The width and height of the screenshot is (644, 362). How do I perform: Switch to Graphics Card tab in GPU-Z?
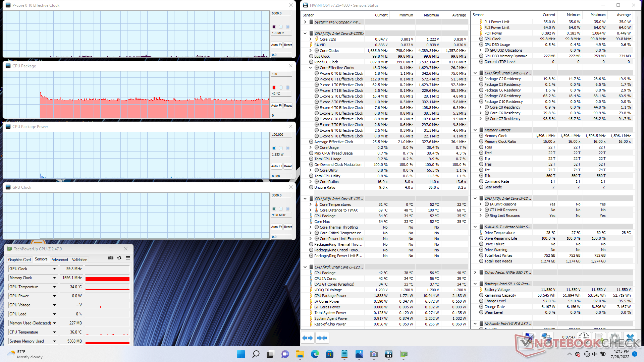(19, 260)
